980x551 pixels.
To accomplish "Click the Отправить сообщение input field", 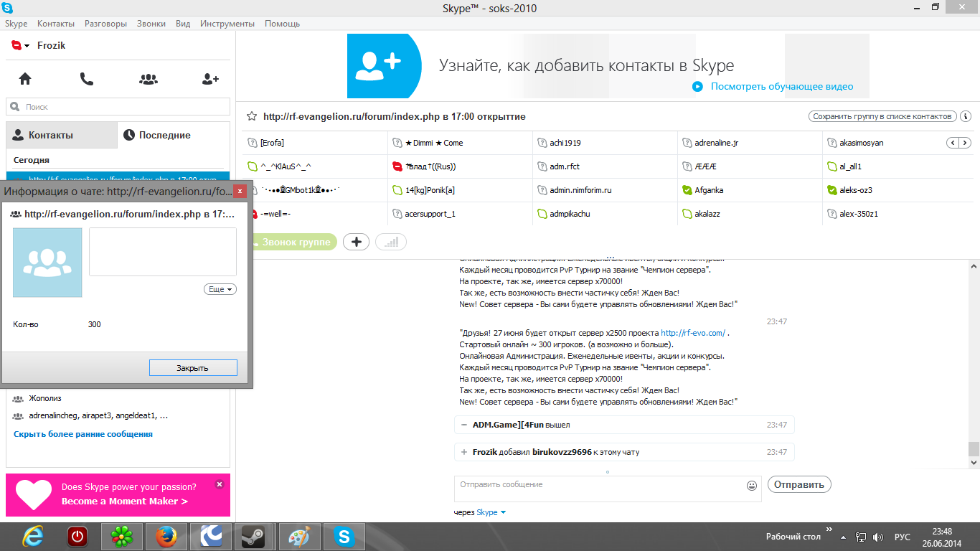I will click(599, 488).
